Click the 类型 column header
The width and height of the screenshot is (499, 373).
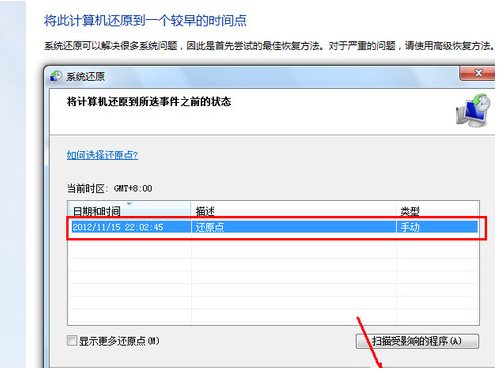pos(438,210)
